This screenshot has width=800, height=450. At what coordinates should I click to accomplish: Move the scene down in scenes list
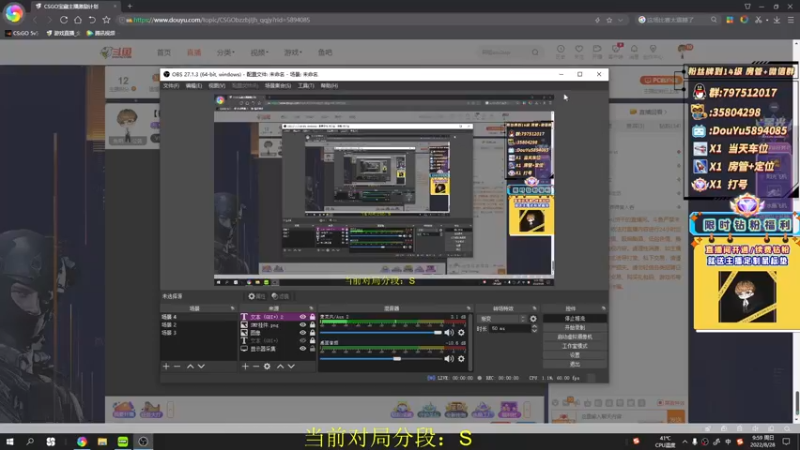(x=201, y=366)
